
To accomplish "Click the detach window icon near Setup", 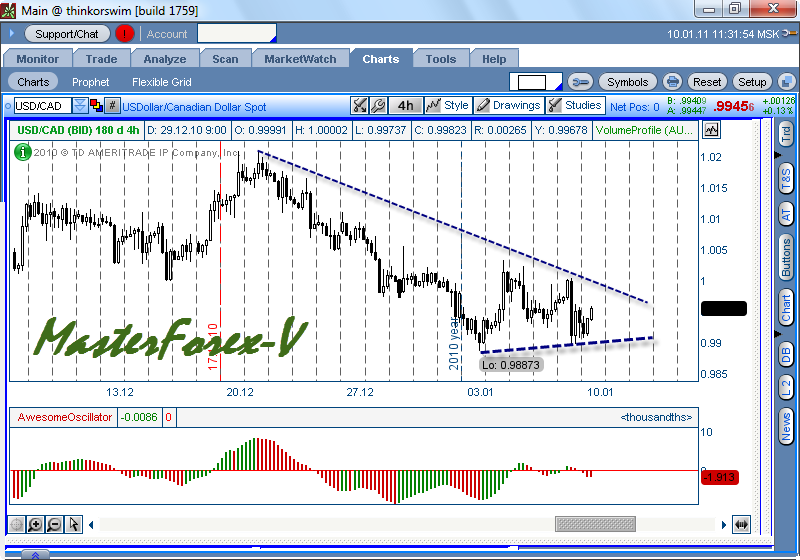I will (x=787, y=82).
